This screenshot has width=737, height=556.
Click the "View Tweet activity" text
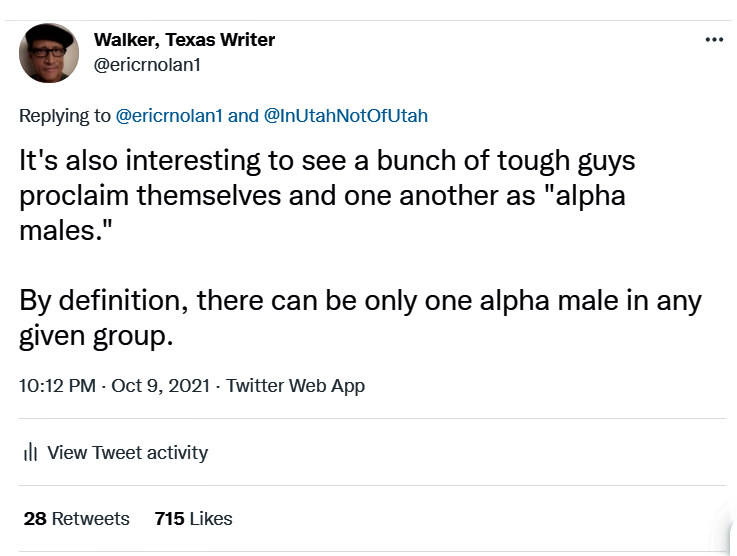point(127,453)
